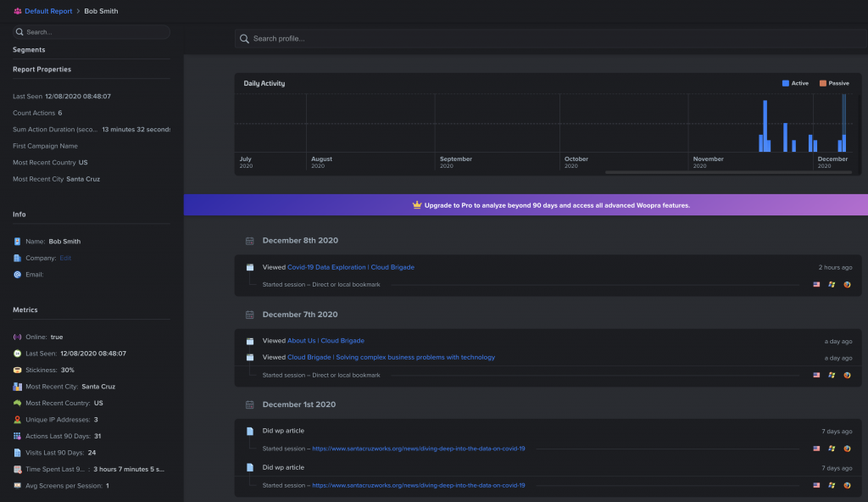Focus the sidebar Search field
Screen dimensions: 868x502
point(92,32)
